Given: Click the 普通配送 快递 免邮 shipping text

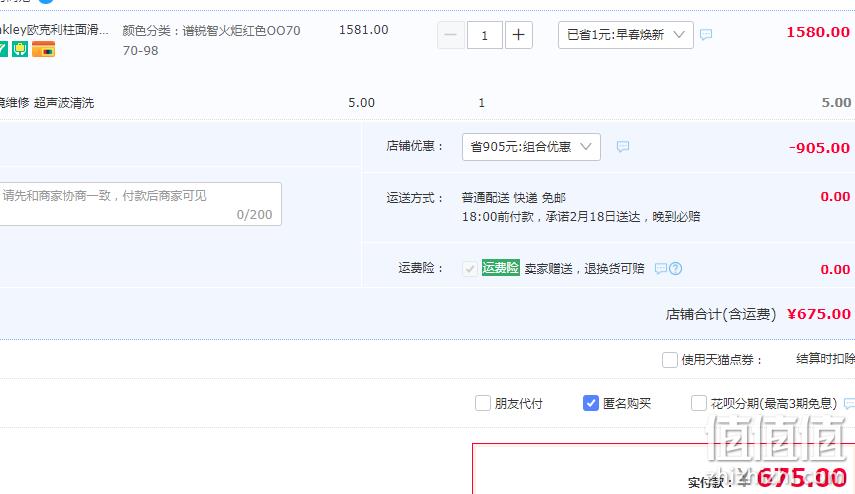Looking at the screenshot, I should (514, 197).
